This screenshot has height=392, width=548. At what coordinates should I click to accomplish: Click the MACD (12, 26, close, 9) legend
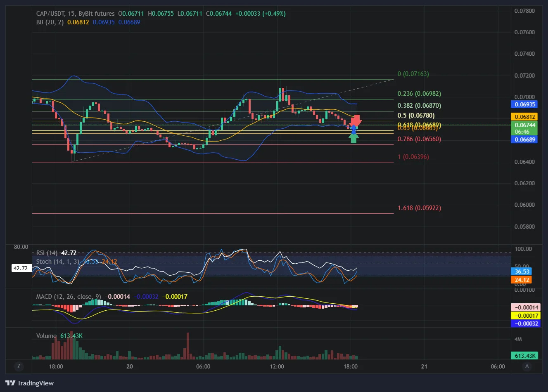tap(69, 297)
